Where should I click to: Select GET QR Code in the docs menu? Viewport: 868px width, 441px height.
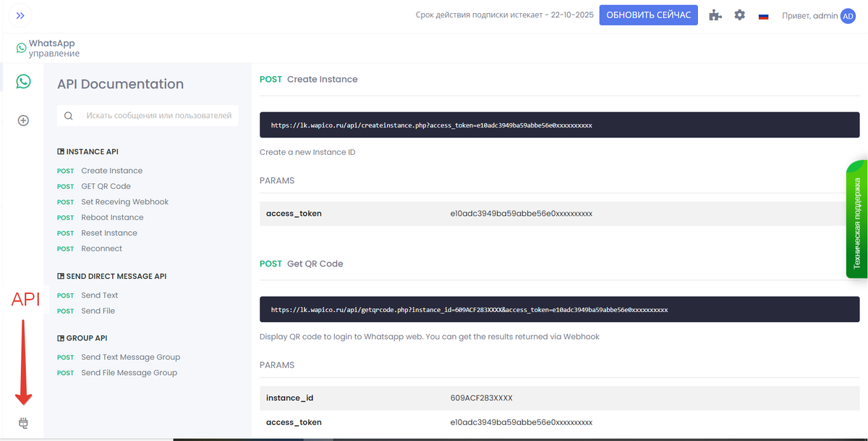click(105, 186)
